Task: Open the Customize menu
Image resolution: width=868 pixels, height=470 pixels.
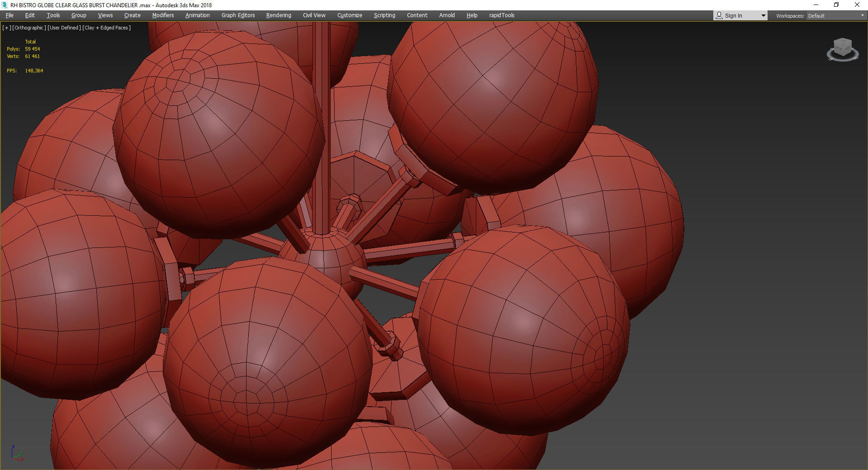Action: coord(350,15)
